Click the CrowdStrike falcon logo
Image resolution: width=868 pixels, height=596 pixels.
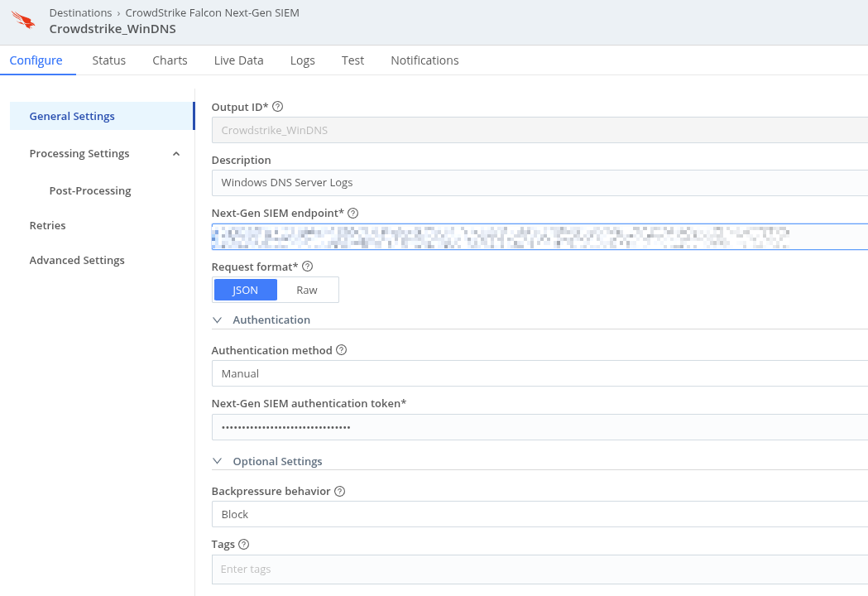(22, 19)
